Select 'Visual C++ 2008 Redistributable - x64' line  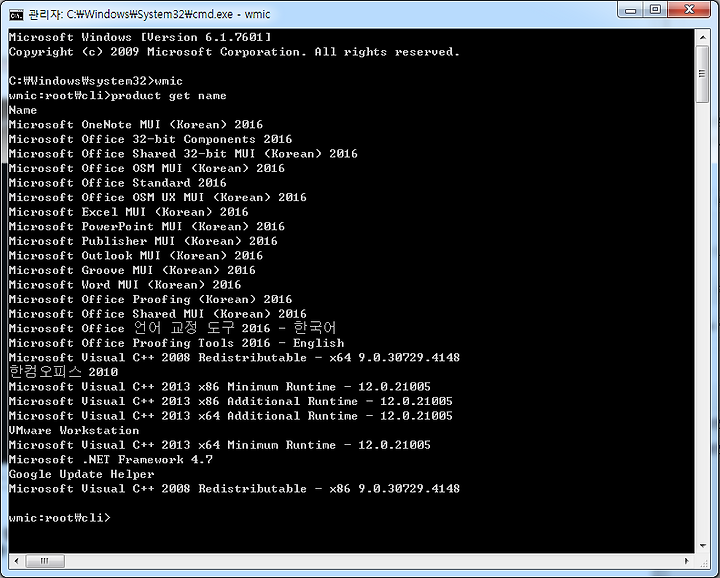point(234,358)
